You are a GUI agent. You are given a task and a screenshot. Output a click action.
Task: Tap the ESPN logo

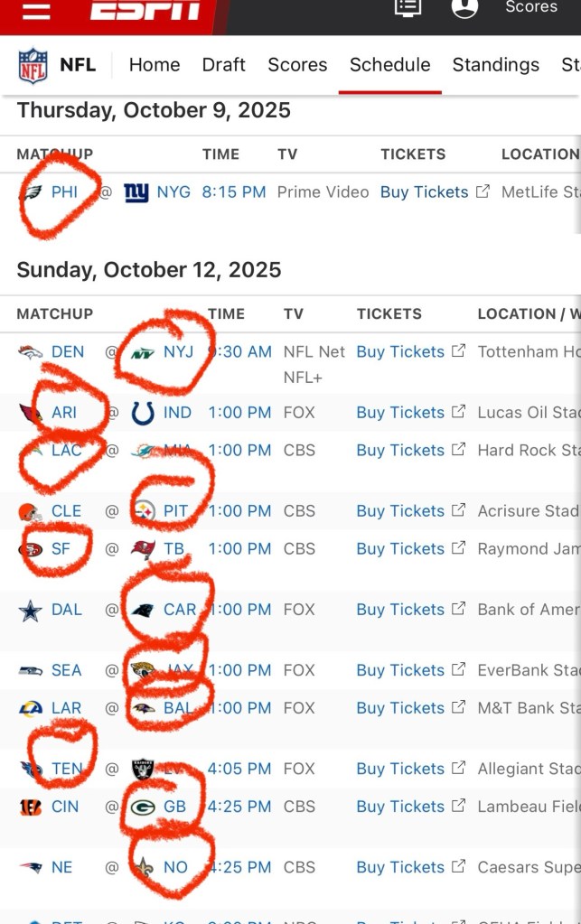[x=145, y=9]
